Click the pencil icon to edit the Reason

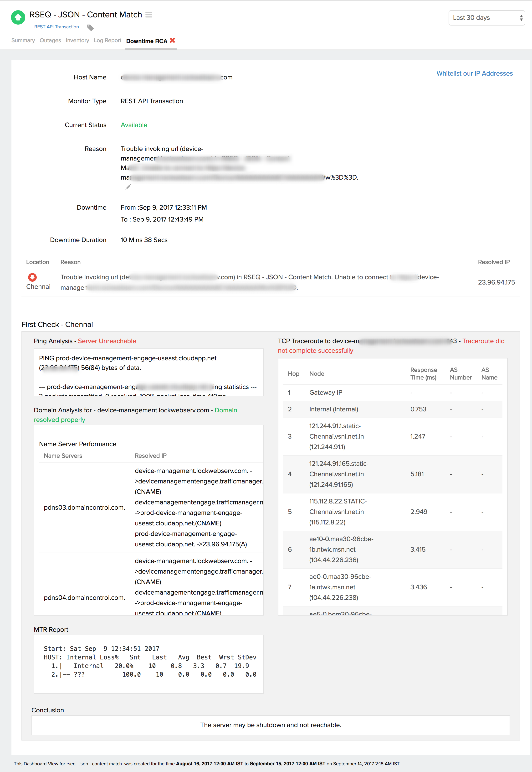point(128,187)
